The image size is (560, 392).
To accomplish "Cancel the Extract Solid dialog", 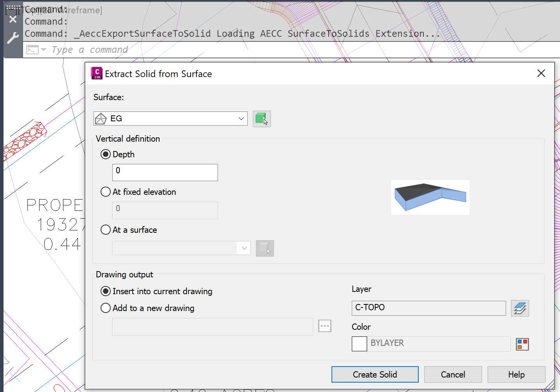I will coord(453,374).
